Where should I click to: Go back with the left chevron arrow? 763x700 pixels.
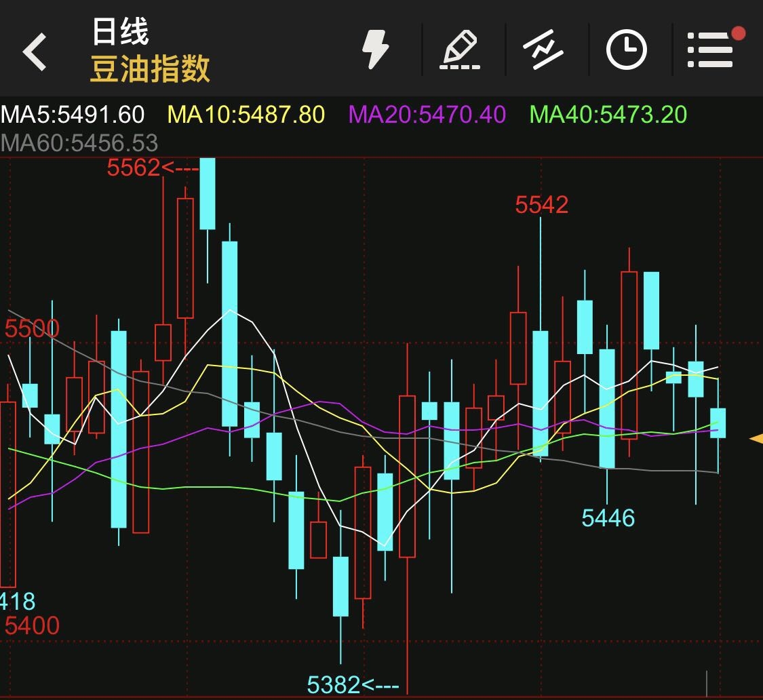pyautogui.click(x=35, y=51)
